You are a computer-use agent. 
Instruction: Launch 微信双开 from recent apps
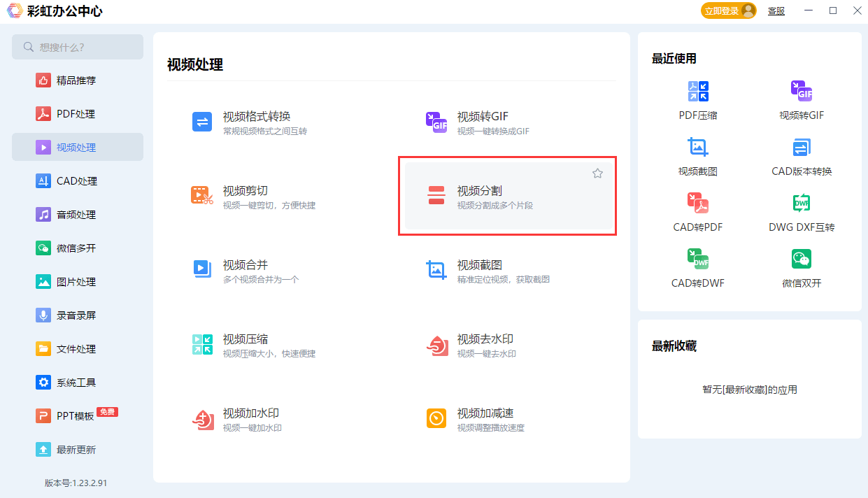tap(801, 268)
